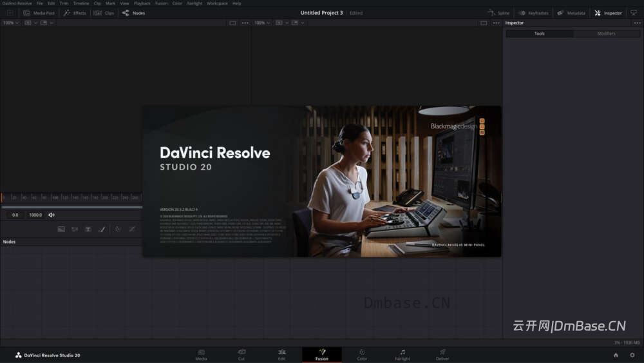Click the layout icon left of Media Pool
The height and width of the screenshot is (363, 644).
coord(10,13)
